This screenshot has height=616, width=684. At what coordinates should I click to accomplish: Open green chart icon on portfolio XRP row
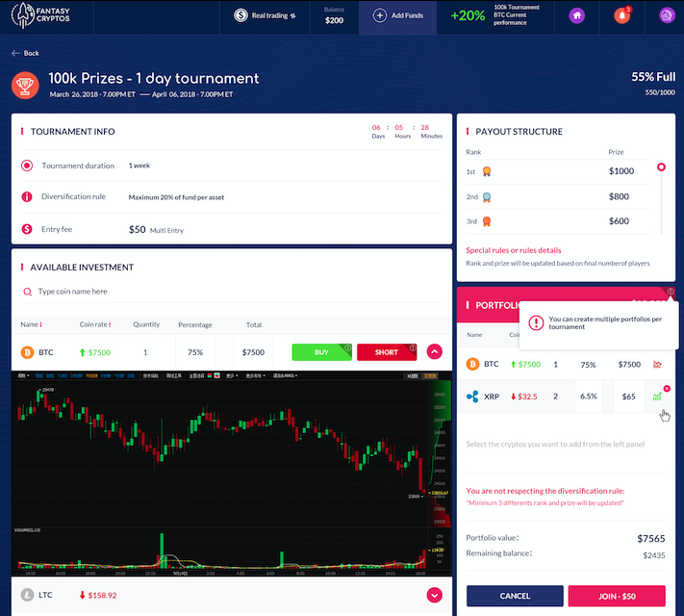(x=657, y=397)
